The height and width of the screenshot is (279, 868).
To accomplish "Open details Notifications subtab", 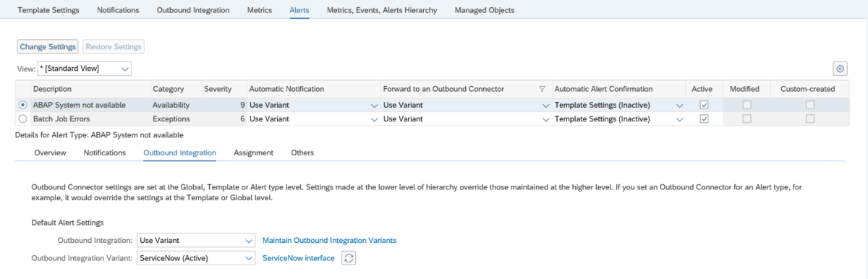I will [x=105, y=153].
